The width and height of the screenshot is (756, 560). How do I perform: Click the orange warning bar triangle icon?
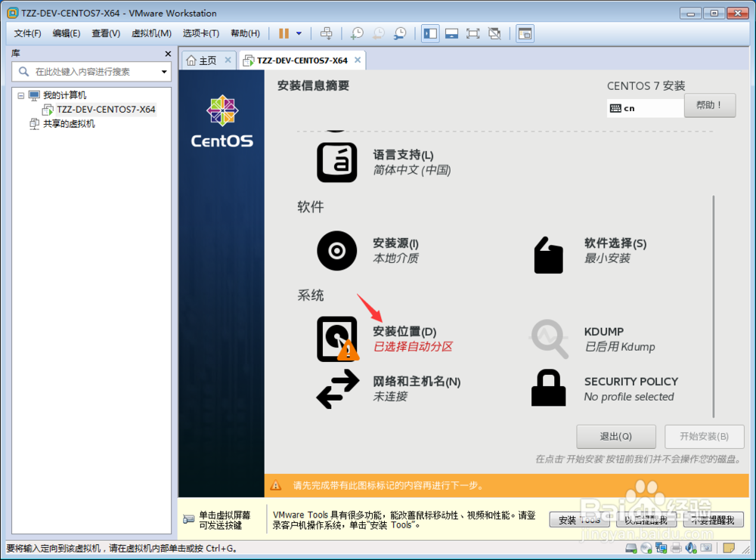(276, 485)
